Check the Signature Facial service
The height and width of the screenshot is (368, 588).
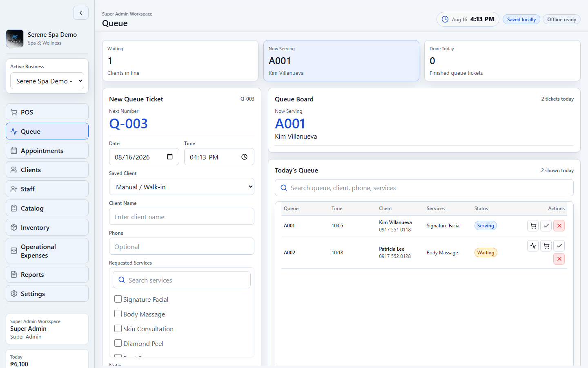click(118, 299)
